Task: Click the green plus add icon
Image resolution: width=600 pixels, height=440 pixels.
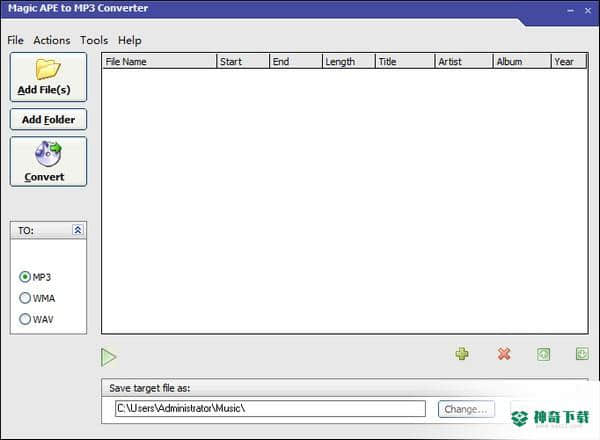Action: (x=462, y=354)
